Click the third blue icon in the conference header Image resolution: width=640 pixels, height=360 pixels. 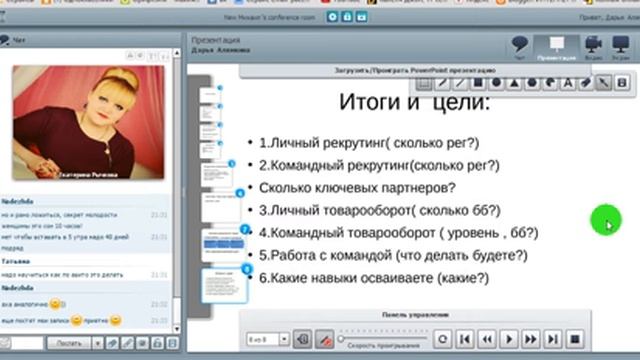click(362, 17)
